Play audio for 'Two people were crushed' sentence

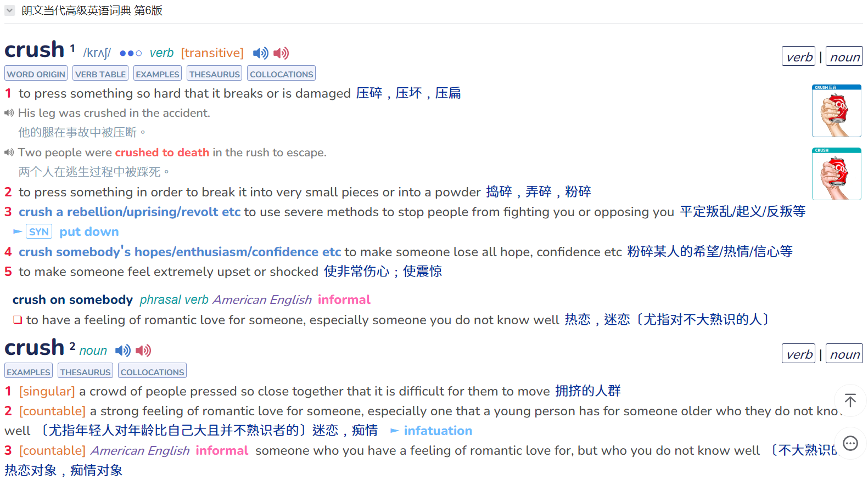point(9,153)
